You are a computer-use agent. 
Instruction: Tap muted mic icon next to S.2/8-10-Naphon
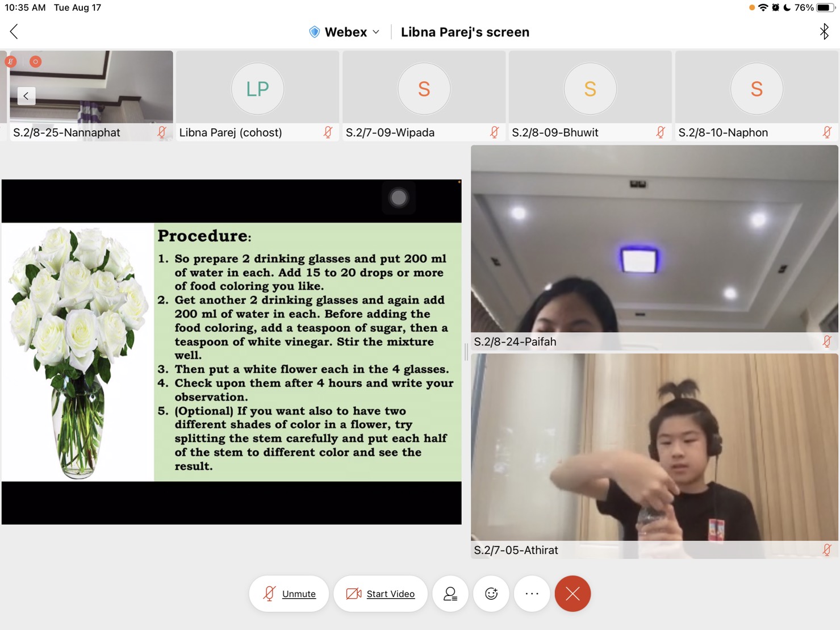point(827,132)
